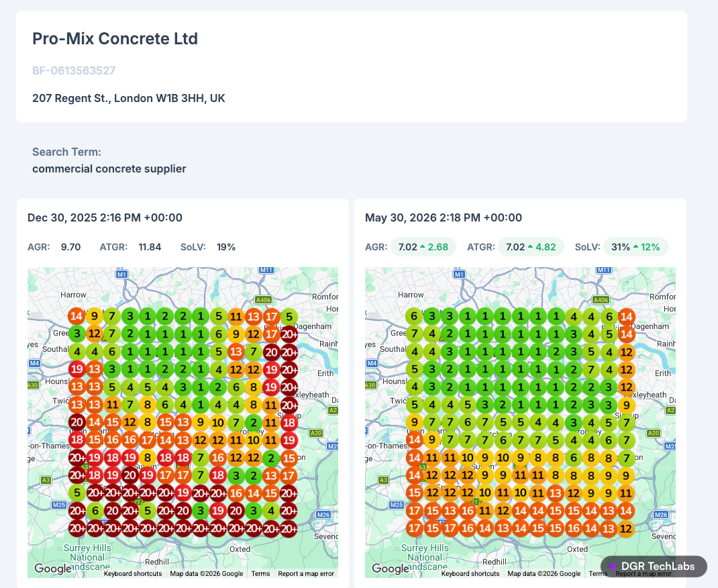Click the Redhill label on the Dec 30 map
Screen dimensions: 718x588
coord(157,561)
